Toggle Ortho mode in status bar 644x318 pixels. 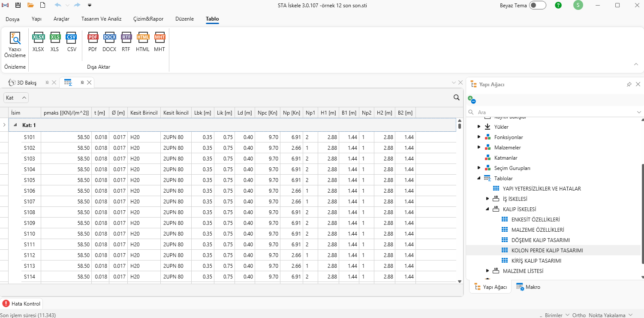point(579,315)
